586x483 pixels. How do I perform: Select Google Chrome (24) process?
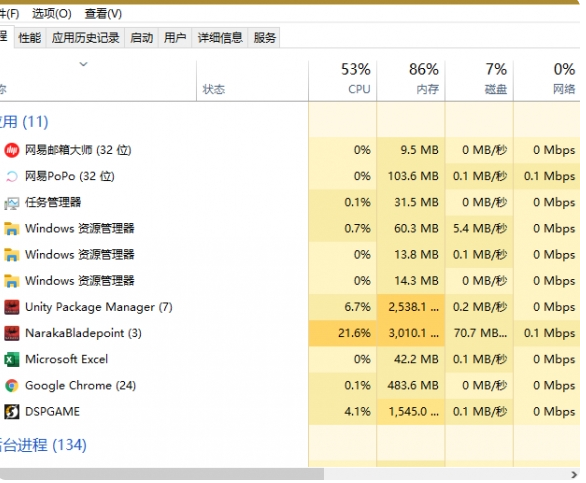click(80, 386)
